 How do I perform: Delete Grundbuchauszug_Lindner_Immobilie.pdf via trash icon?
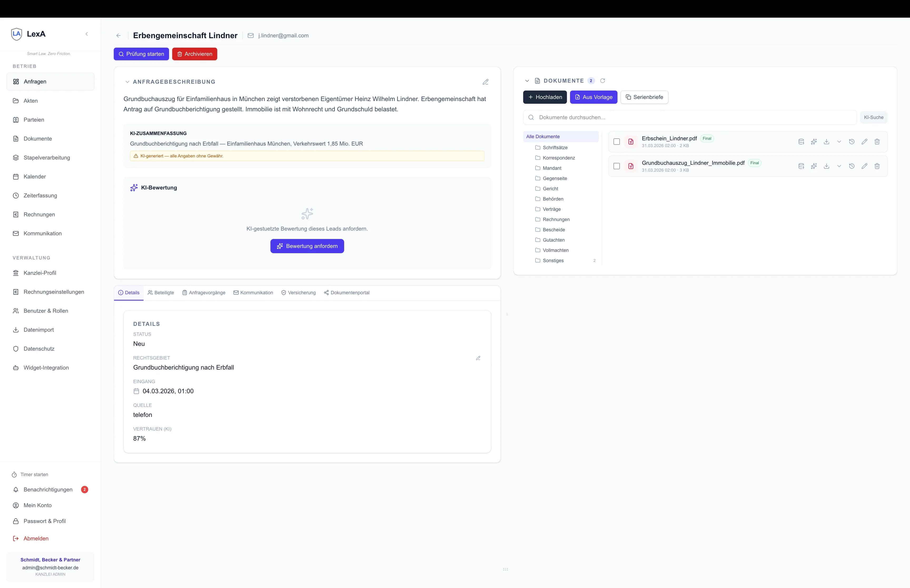pyautogui.click(x=877, y=166)
